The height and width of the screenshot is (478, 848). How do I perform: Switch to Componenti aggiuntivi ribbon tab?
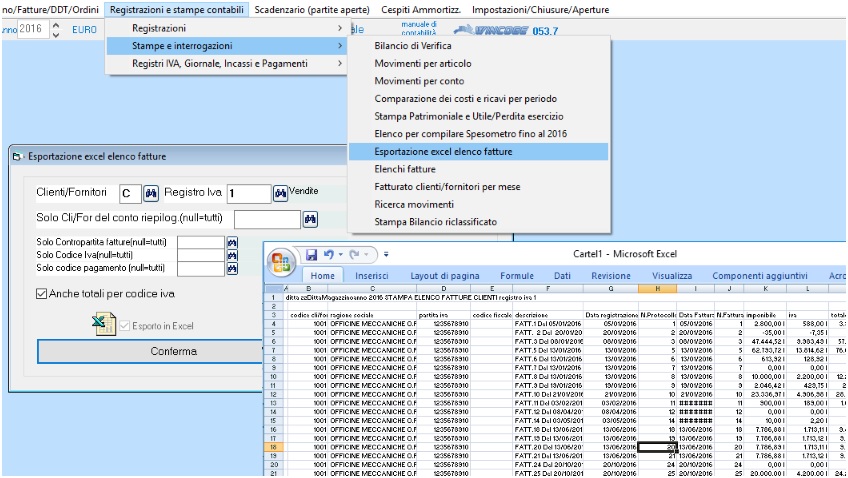pos(759,276)
